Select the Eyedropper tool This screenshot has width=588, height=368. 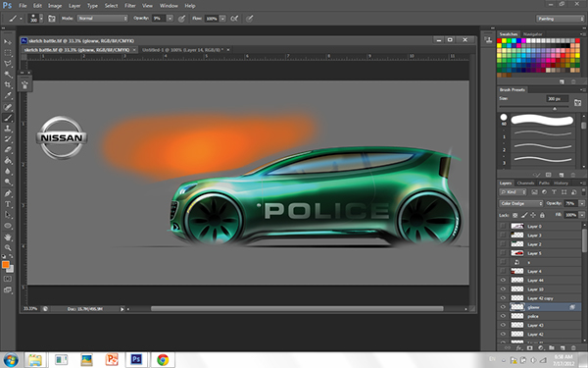8,96
